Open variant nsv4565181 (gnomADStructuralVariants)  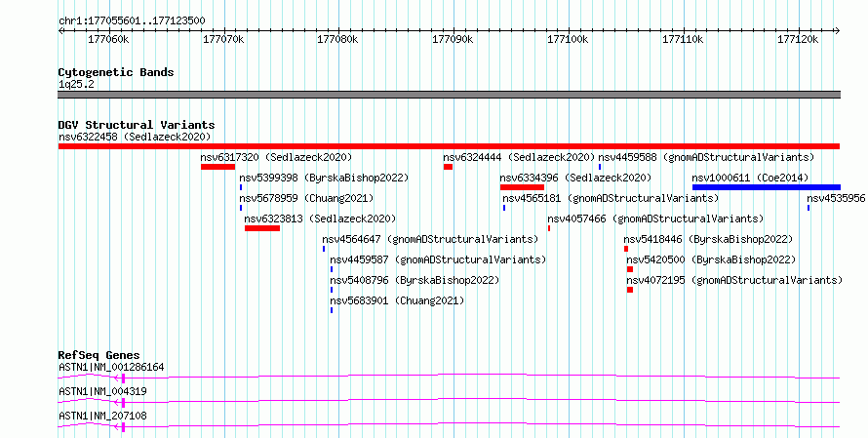tap(611, 198)
